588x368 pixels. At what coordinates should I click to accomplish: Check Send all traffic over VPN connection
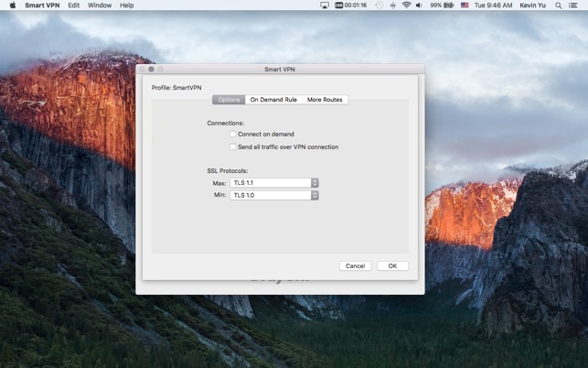point(233,147)
